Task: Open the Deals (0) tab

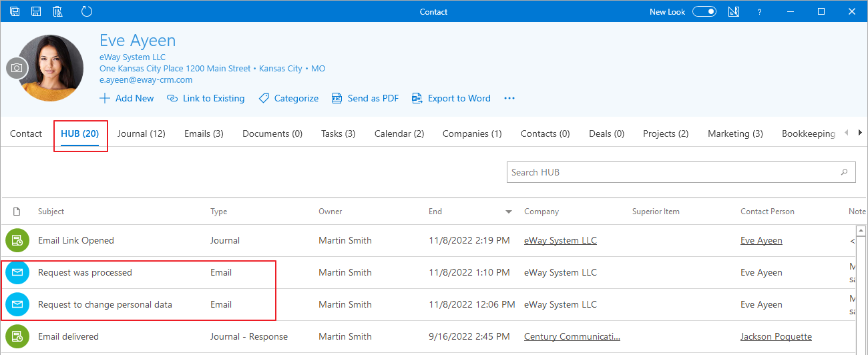Action: pyautogui.click(x=606, y=133)
